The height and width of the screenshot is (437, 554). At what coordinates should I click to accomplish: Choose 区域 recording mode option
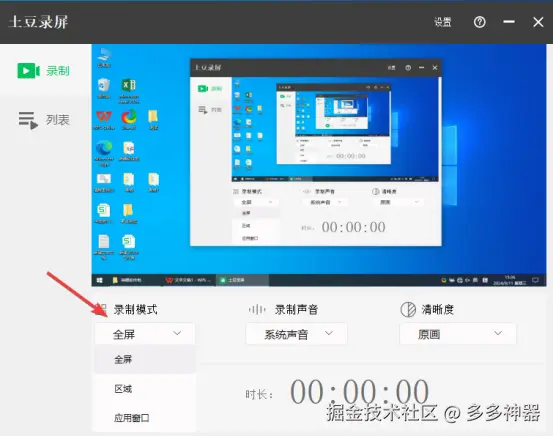pyautogui.click(x=145, y=389)
